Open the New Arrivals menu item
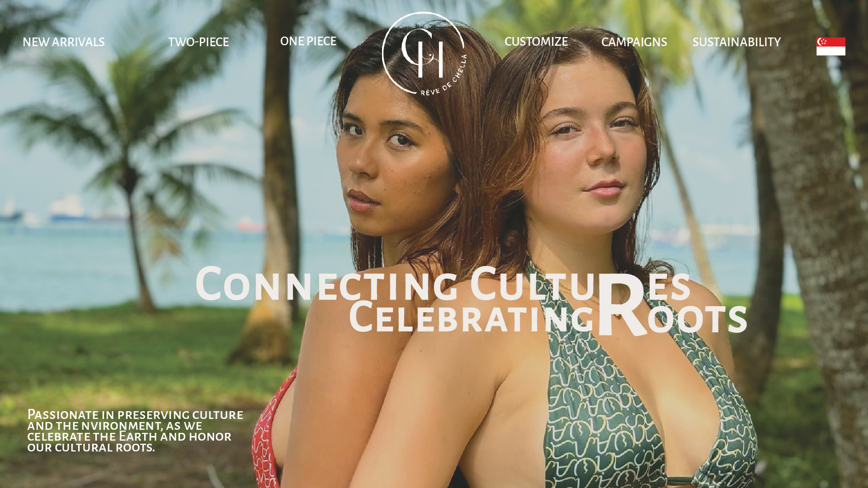868x488 pixels. (64, 42)
